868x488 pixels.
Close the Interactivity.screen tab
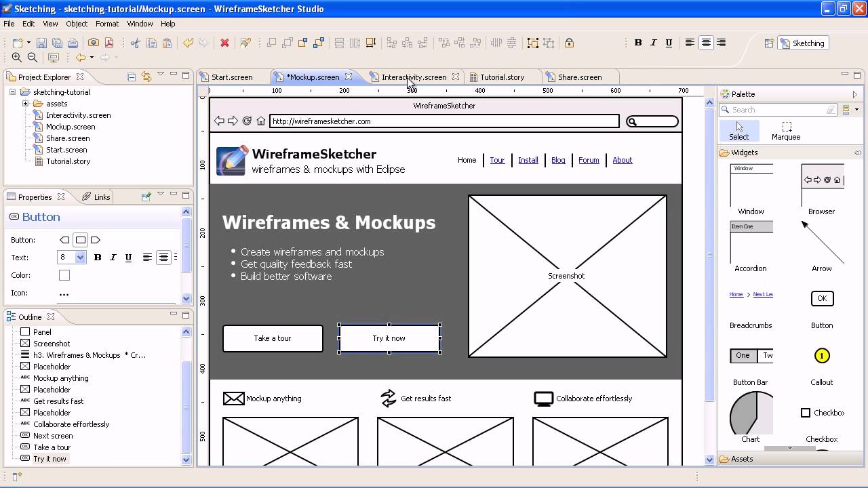point(456,77)
